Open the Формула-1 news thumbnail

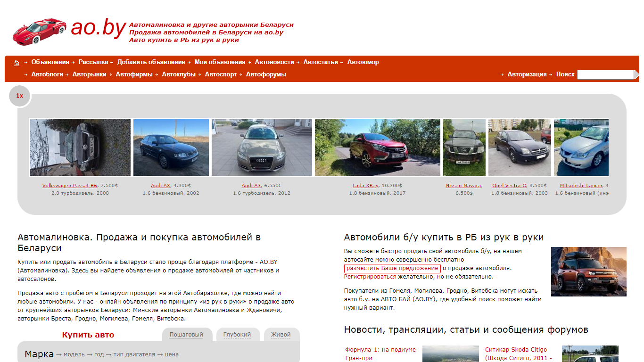pyautogui.click(x=450, y=354)
